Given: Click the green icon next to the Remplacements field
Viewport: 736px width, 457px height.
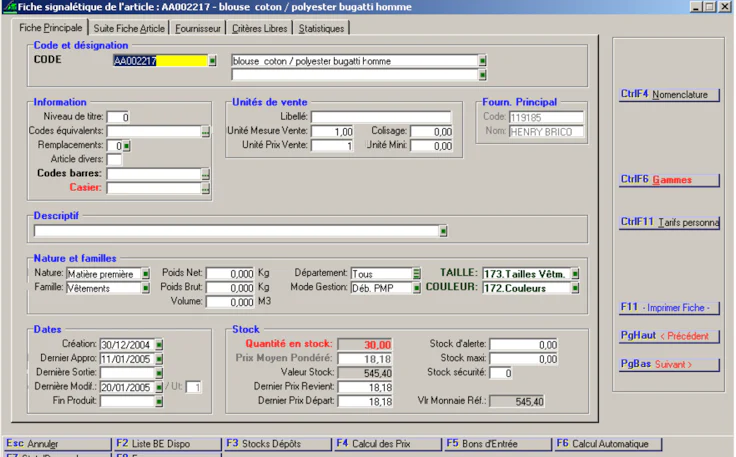Looking at the screenshot, I should tap(127, 146).
